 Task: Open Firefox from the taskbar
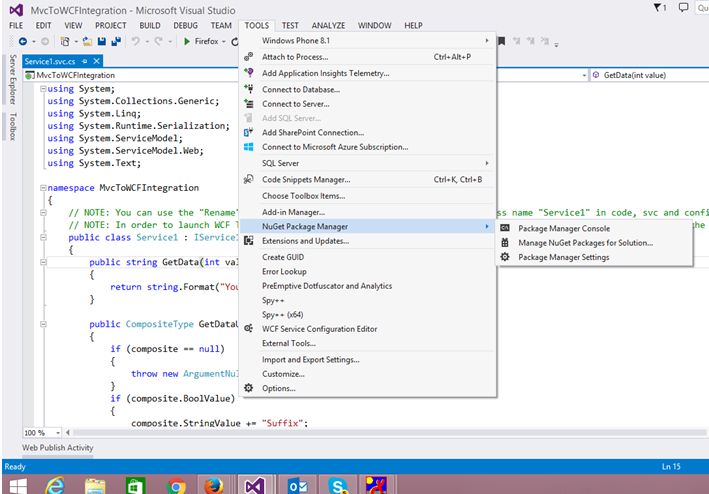(214, 486)
